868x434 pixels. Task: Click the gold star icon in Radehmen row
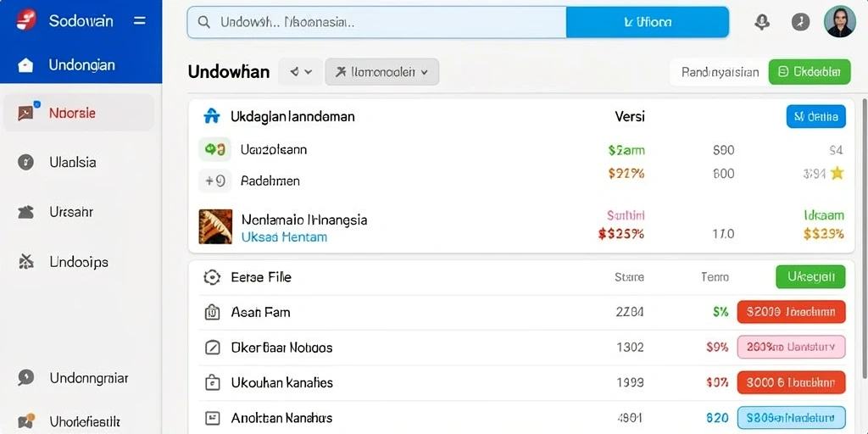837,173
